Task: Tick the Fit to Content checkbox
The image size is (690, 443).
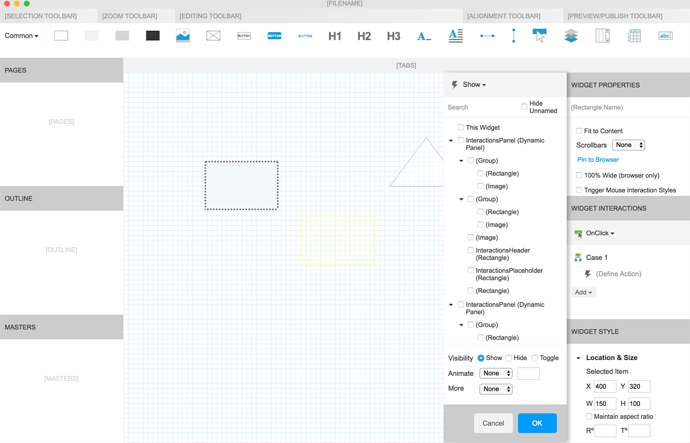Action: (579, 131)
